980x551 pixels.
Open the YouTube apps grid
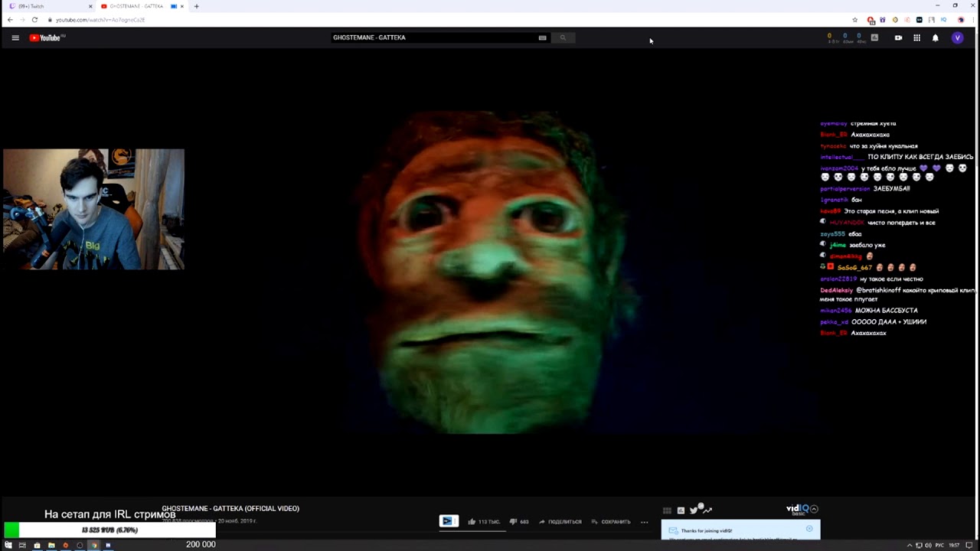click(916, 37)
